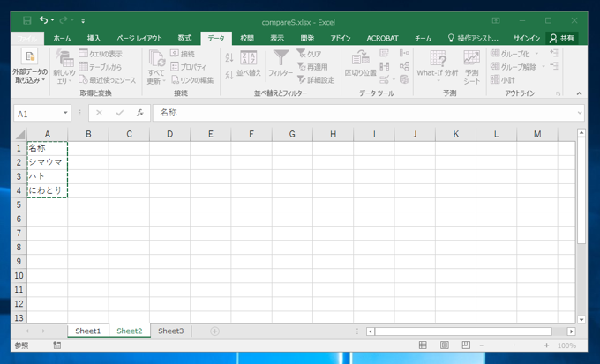Click 接続 next to すべて更新
Image resolution: width=600 pixels, height=364 pixels.
click(183, 54)
